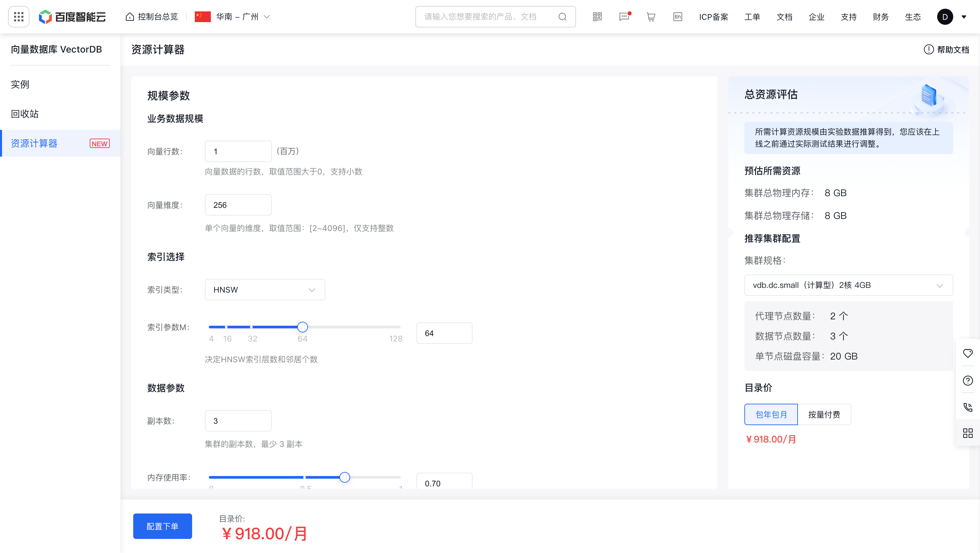Click the home icon beside 控制台总览
Image resolution: width=980 pixels, height=553 pixels.
130,17
